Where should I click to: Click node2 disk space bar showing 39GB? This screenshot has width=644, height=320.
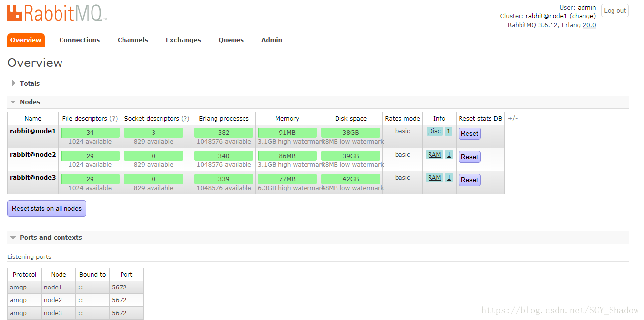point(351,156)
